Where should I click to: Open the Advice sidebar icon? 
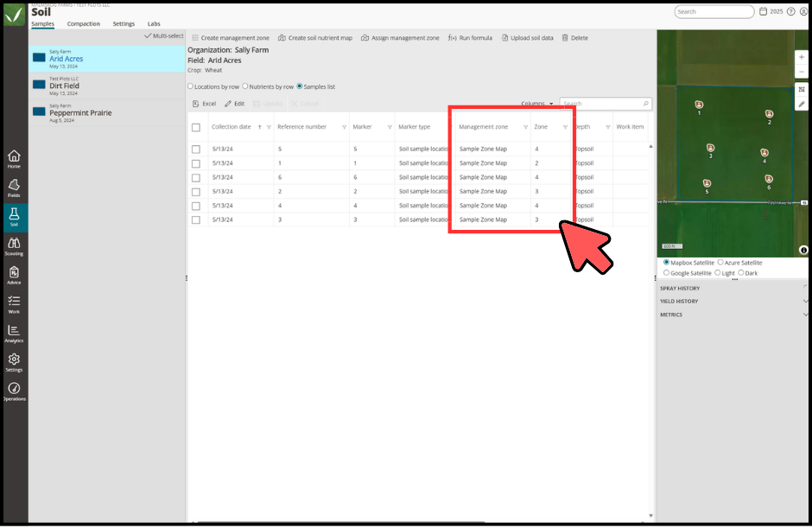pos(14,276)
